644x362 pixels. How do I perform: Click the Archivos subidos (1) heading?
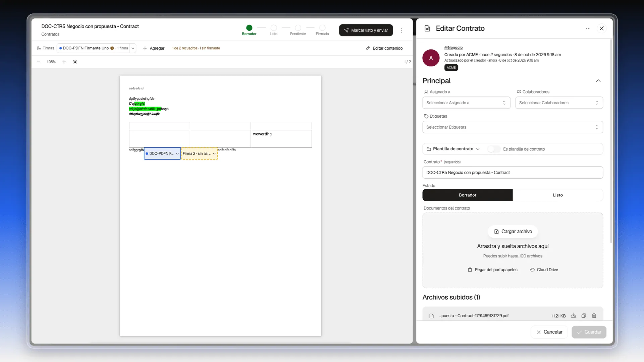451,297
